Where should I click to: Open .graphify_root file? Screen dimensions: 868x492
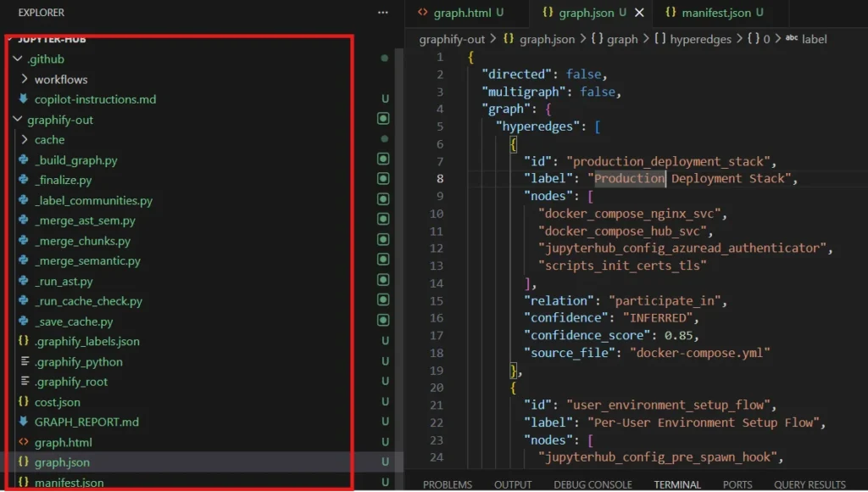coord(71,382)
